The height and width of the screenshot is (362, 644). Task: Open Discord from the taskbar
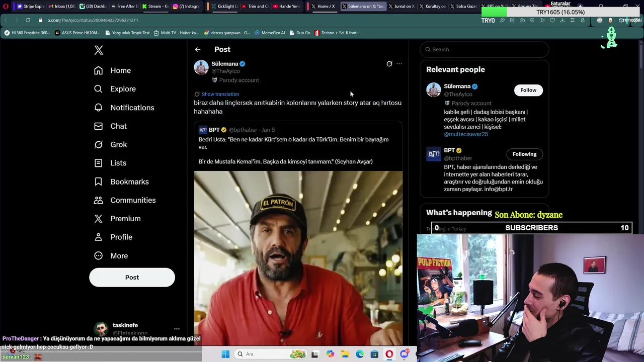[405, 354]
